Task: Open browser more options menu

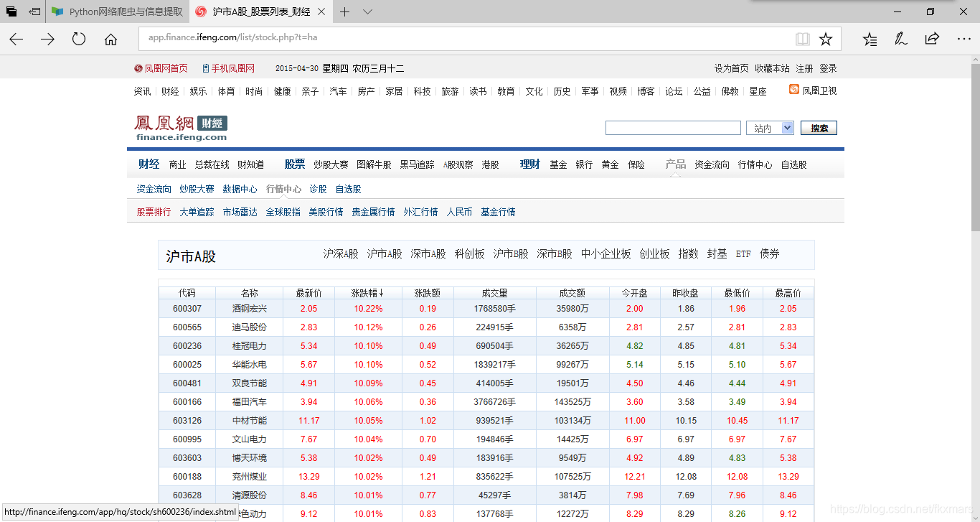Action: [963, 39]
